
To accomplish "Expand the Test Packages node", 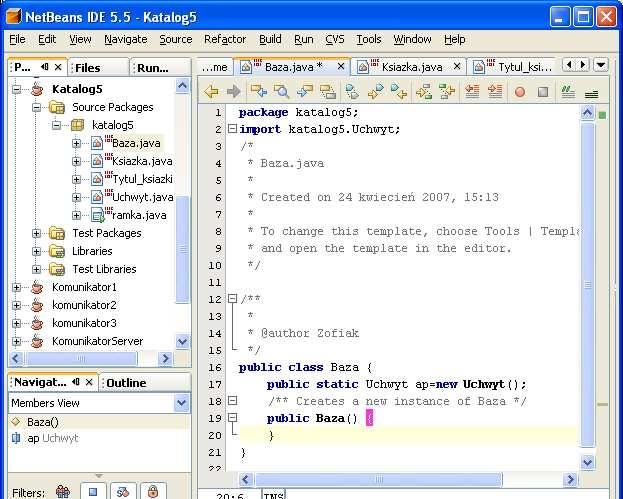I will pyautogui.click(x=36, y=233).
